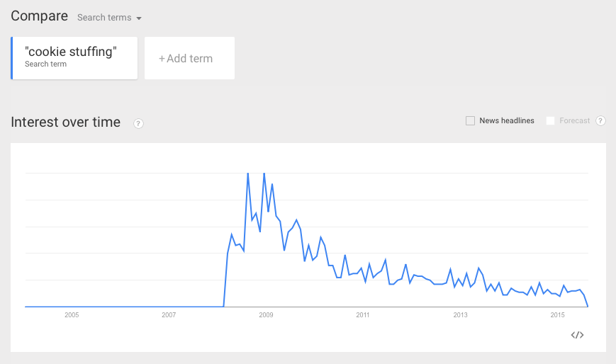The image size is (616, 364).
Task: Click the help icon next to Forecast
Action: coord(600,120)
